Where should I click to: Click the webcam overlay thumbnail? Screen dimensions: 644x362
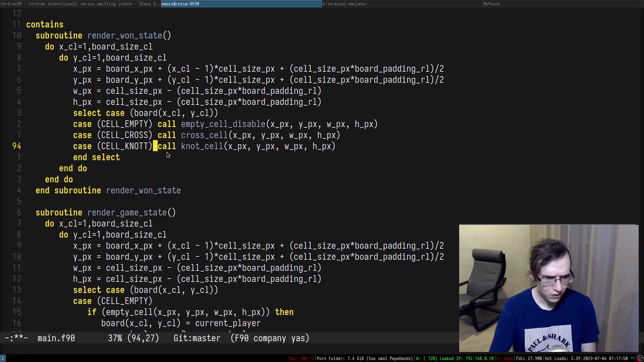click(x=549, y=288)
